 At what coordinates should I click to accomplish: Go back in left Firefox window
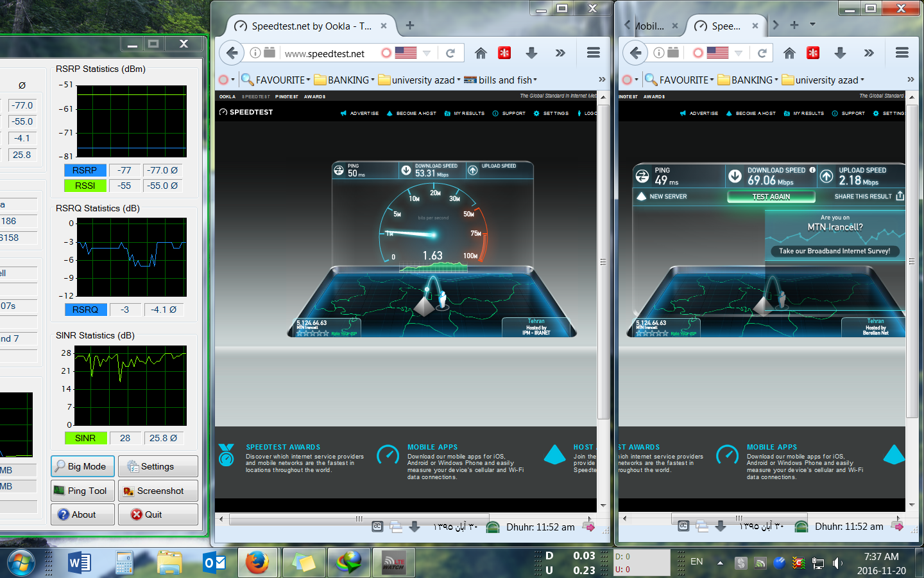click(x=232, y=53)
